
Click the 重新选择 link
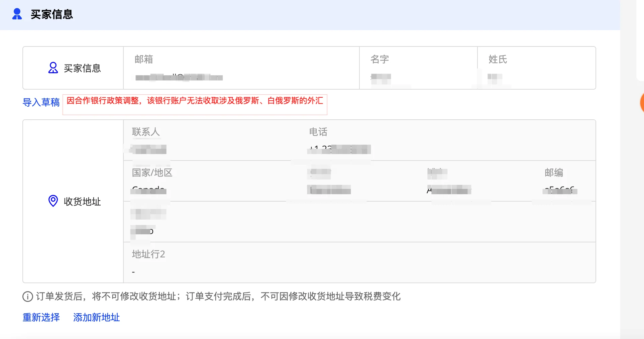click(x=41, y=317)
